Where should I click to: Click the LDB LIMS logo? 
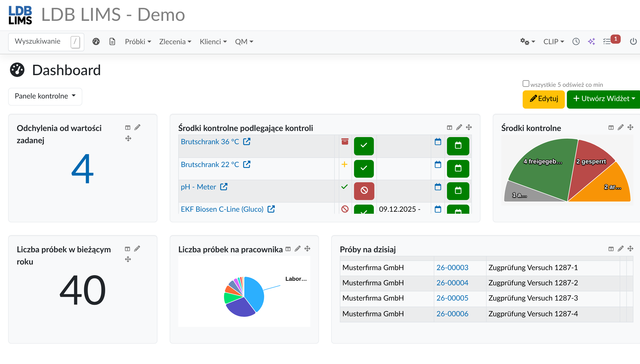[x=20, y=15]
